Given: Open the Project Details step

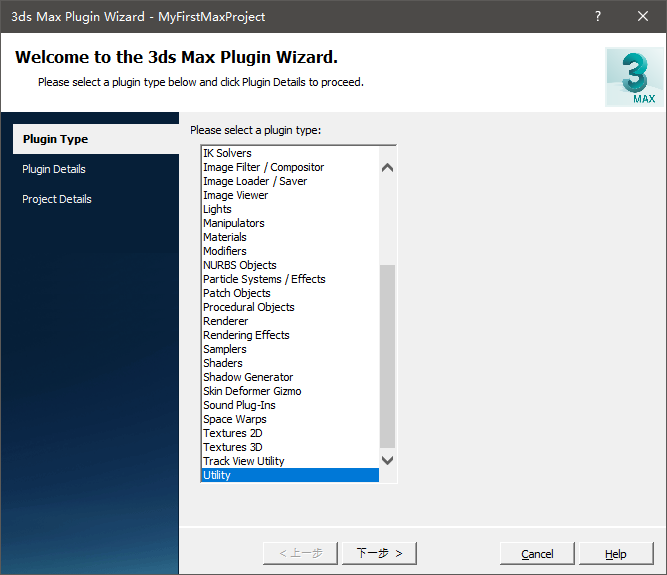Looking at the screenshot, I should coord(57,199).
